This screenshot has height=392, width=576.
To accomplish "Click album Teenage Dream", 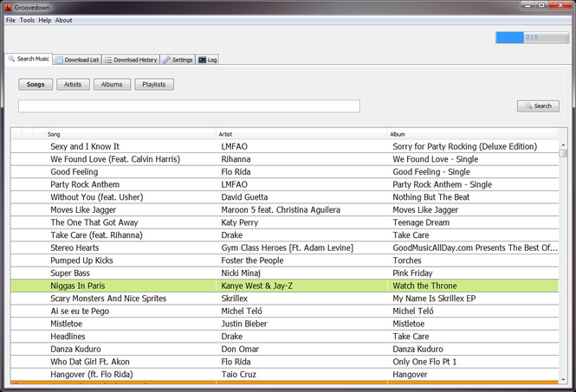I will point(421,222).
